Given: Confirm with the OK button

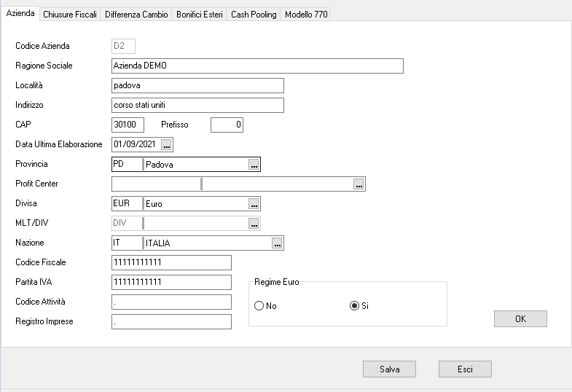Looking at the screenshot, I should coord(520,319).
